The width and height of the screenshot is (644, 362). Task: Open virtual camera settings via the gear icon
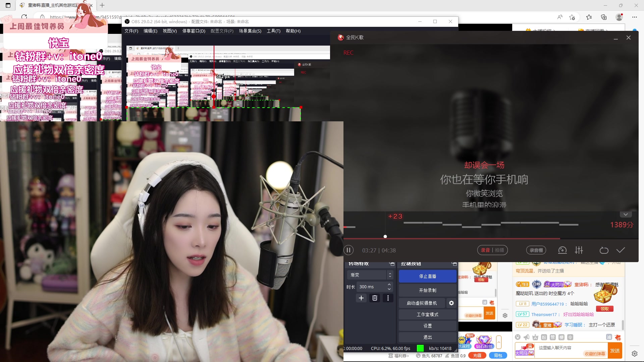pos(451,303)
